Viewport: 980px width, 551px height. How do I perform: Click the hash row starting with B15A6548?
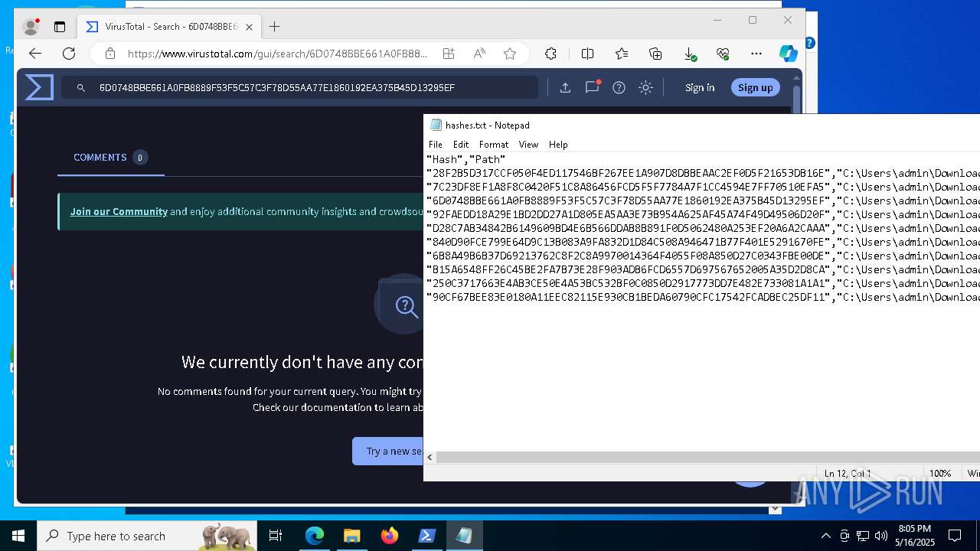click(x=703, y=269)
